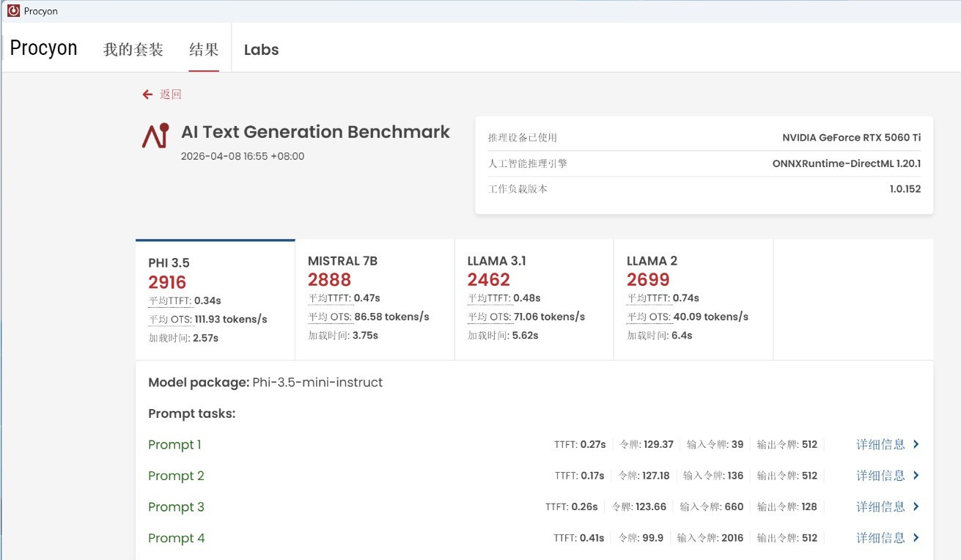
Task: Click the Procyon title bar app icon
Action: pyautogui.click(x=13, y=11)
